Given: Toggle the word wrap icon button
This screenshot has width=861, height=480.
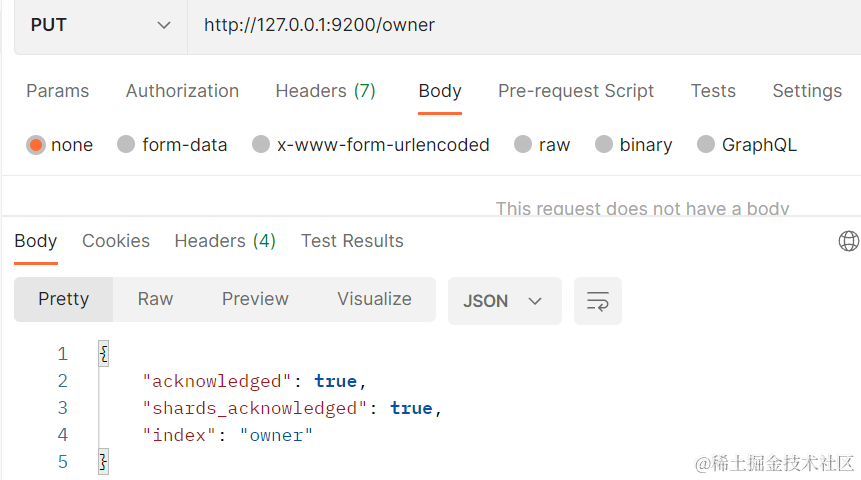Looking at the screenshot, I should [597, 301].
